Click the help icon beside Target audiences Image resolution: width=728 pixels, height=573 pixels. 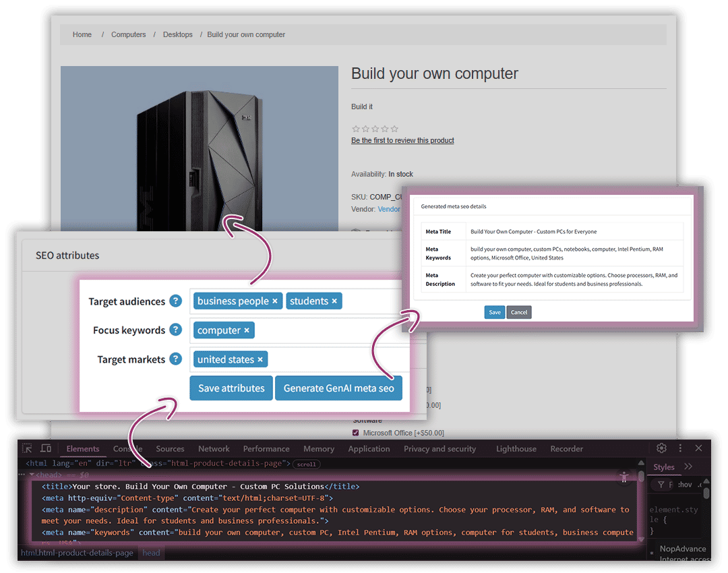coord(175,301)
